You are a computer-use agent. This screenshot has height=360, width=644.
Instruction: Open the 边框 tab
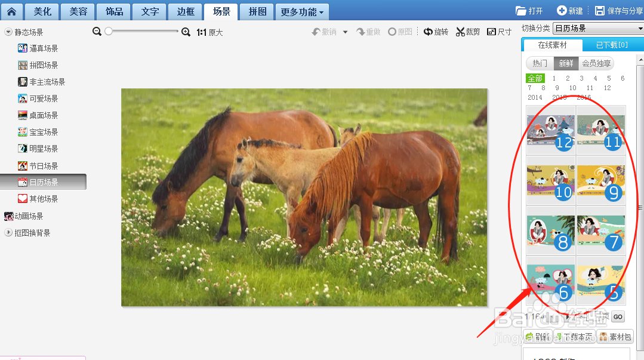[x=186, y=11]
